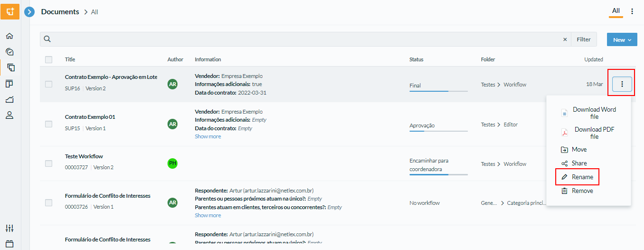This screenshot has height=250, width=644.
Task: Sort by the Title column header
Action: [70, 59]
